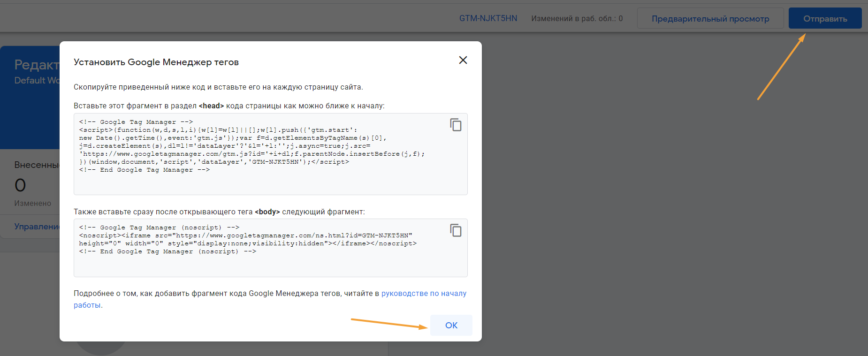Click the Внесенные changes section heading

[37, 165]
